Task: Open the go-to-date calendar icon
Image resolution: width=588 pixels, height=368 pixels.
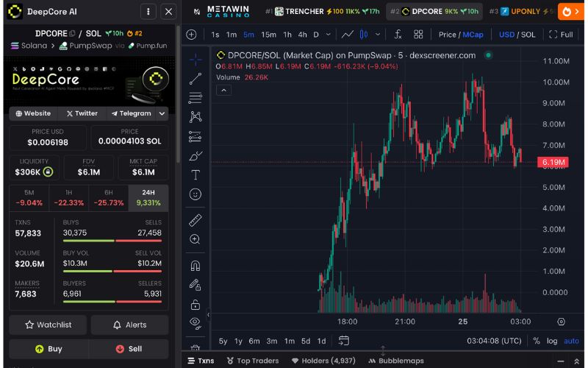Action: coord(344,341)
